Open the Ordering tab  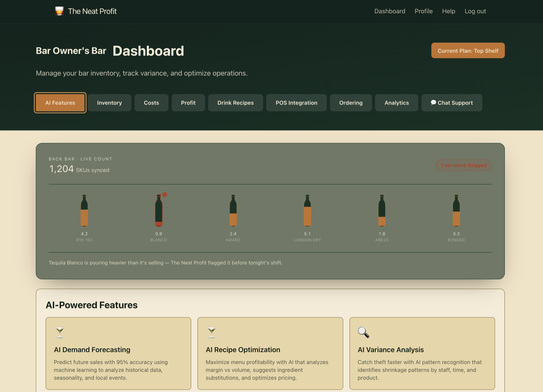point(351,103)
